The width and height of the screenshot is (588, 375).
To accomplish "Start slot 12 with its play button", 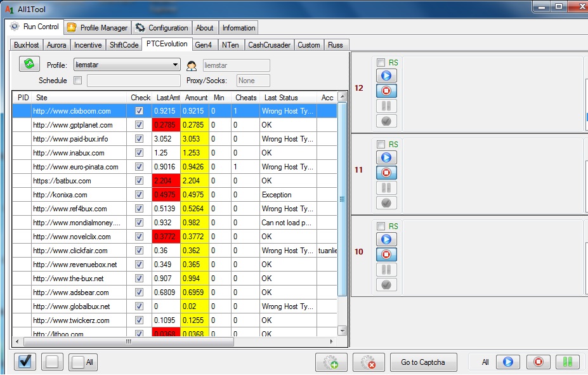I will pyautogui.click(x=386, y=76).
